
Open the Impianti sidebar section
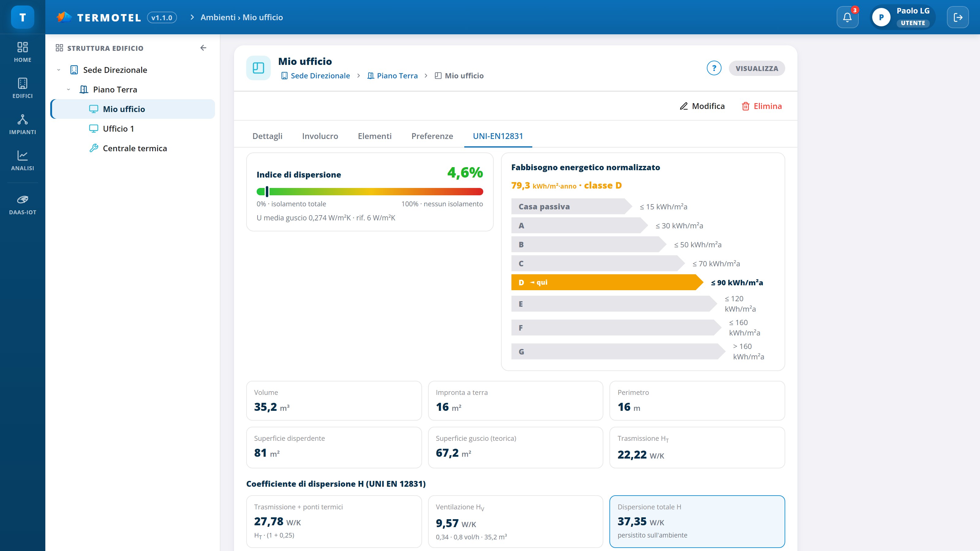click(22, 124)
